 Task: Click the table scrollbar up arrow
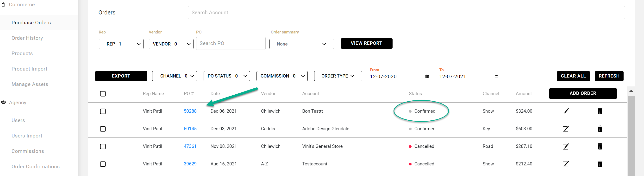coord(631,91)
